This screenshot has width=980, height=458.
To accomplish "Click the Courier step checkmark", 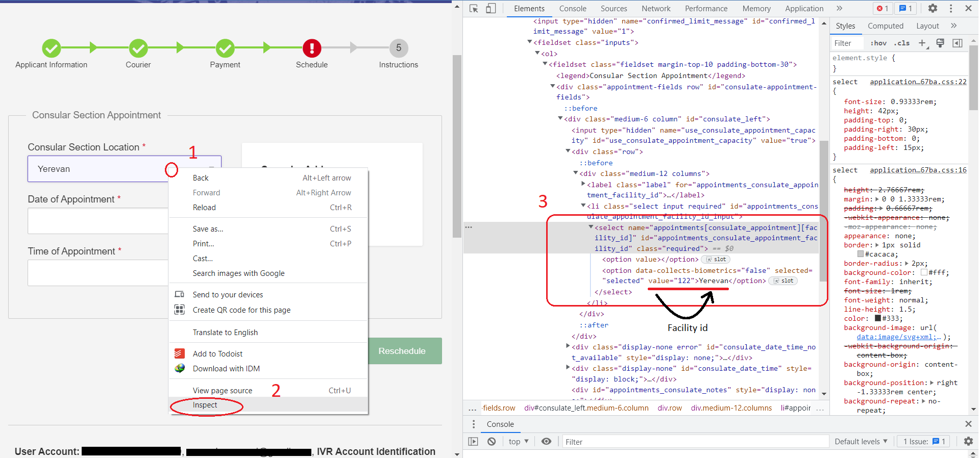I will click(x=138, y=48).
